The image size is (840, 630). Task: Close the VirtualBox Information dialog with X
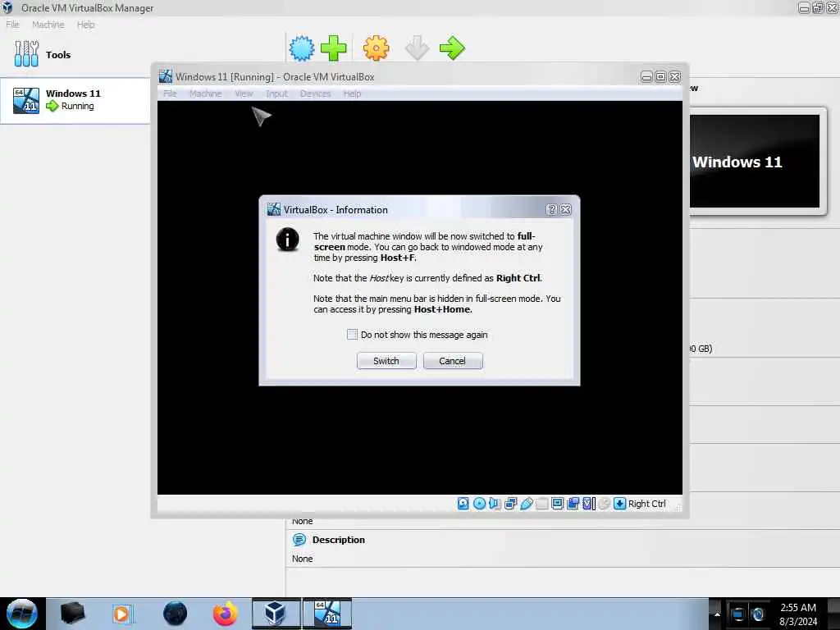[566, 209]
